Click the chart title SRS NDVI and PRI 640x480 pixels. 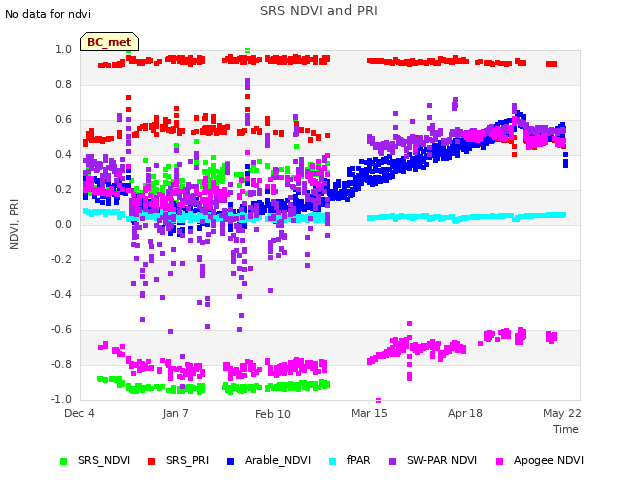coord(319,11)
